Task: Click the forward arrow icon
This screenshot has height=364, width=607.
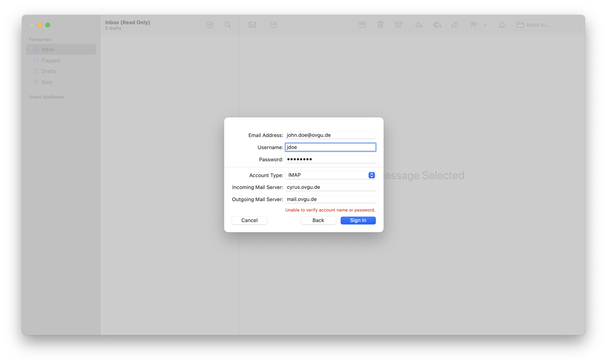Action: 455,25
